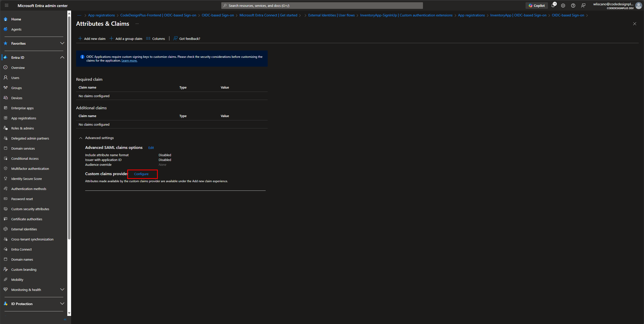
Task: Click the Users icon in sidebar
Action: pyautogui.click(x=6, y=77)
